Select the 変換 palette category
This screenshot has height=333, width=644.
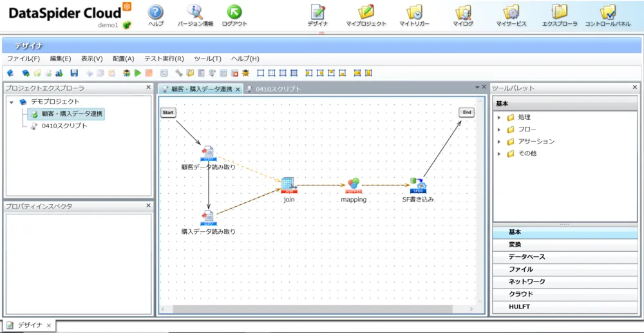pos(564,244)
